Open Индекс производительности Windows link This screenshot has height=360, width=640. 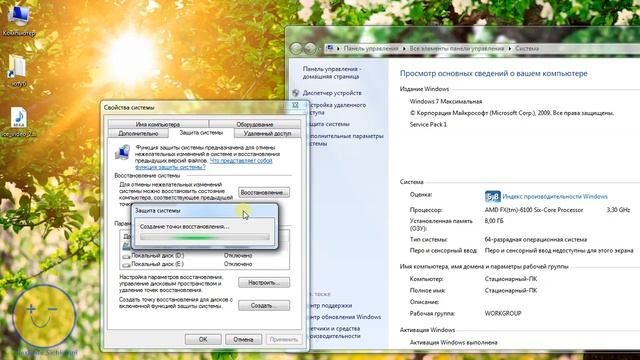coord(555,196)
